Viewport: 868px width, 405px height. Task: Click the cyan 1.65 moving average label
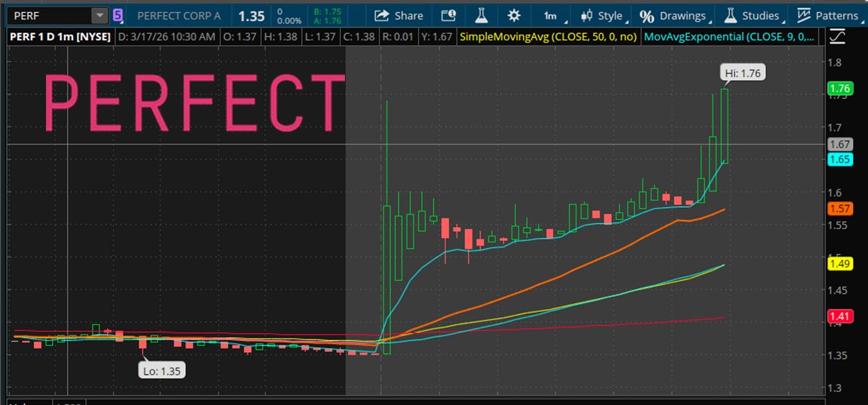[839, 159]
